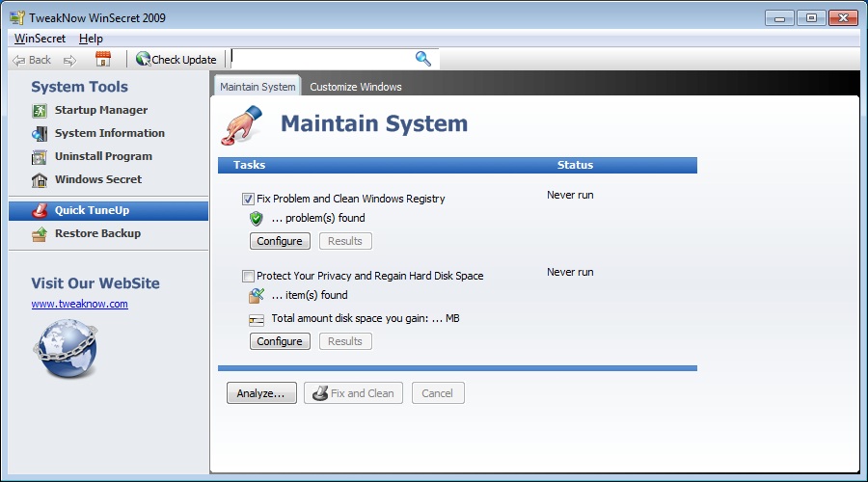The width and height of the screenshot is (868, 482).
Task: Select Quick TuneUp in sidebar
Action: [108, 211]
